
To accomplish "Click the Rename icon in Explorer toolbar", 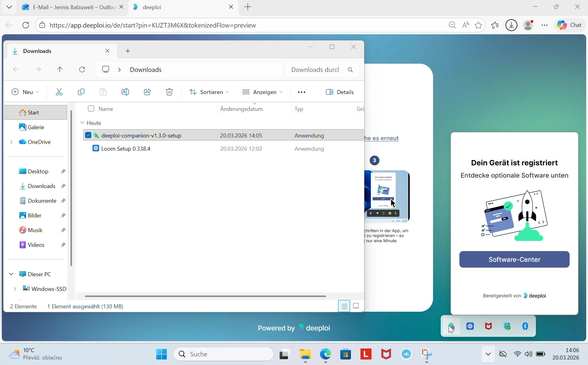I will coord(125,92).
